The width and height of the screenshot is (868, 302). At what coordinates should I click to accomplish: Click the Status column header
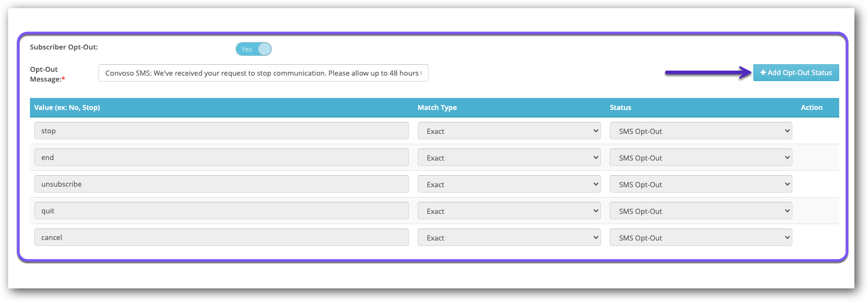click(620, 108)
